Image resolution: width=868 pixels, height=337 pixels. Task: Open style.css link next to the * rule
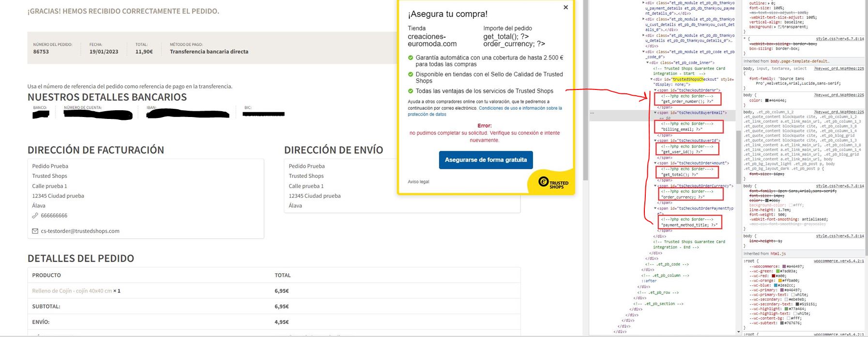coord(840,39)
